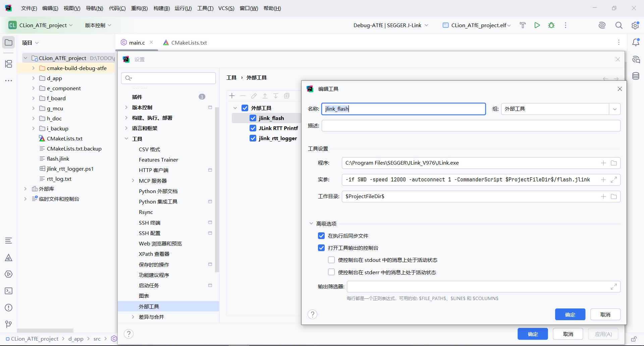Toggle 打开工具输出的控制台 checkbox
The width and height of the screenshot is (644, 346).
point(321,248)
